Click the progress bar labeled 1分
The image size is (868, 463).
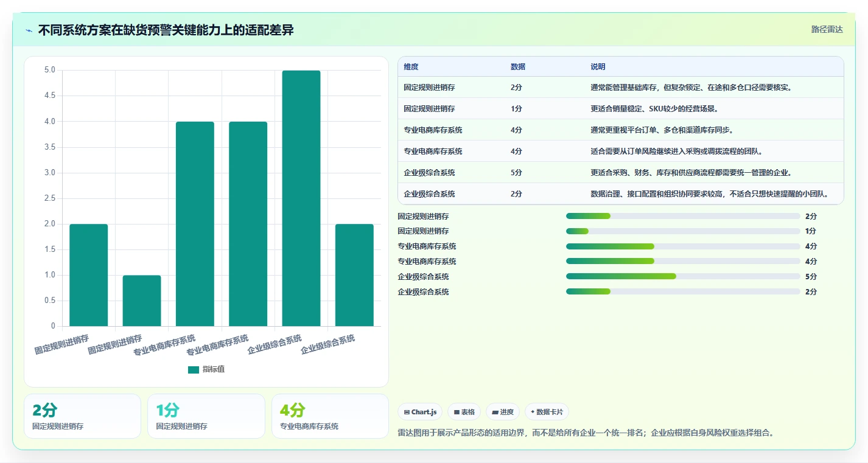click(x=683, y=231)
